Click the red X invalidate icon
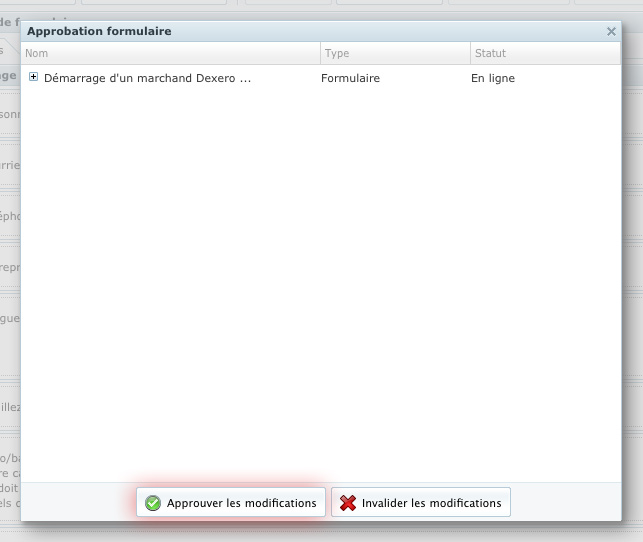The width and height of the screenshot is (643, 542). tap(348, 503)
